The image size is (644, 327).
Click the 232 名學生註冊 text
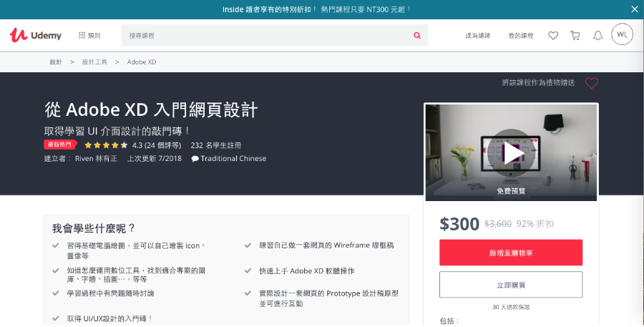(216, 145)
